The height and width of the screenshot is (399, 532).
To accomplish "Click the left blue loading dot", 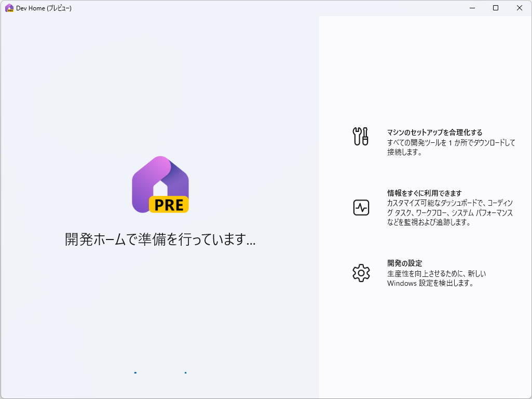I will 135,373.
